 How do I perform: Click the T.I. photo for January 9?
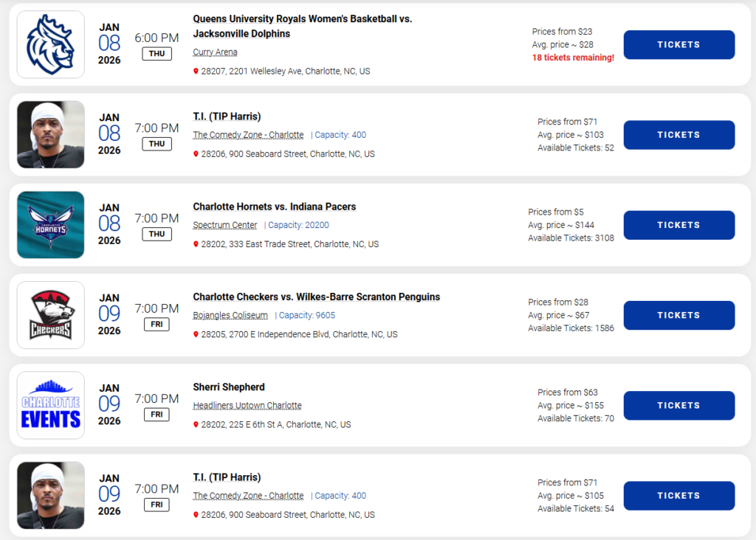point(50,495)
